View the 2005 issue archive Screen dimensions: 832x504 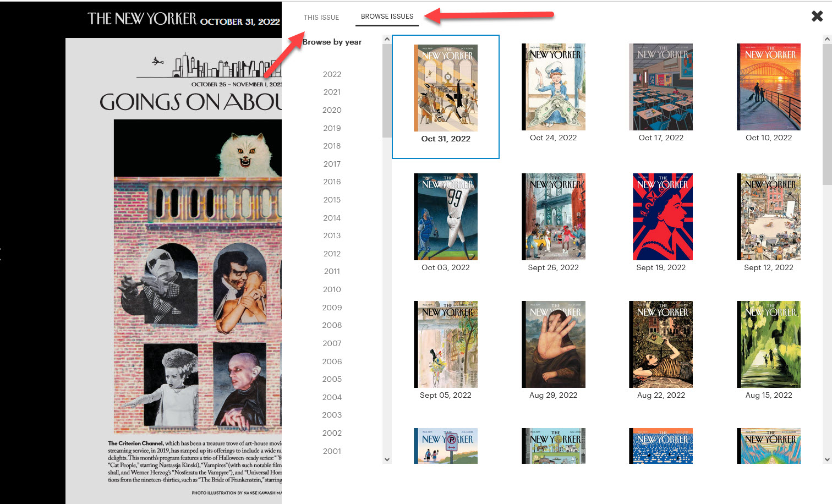point(332,379)
